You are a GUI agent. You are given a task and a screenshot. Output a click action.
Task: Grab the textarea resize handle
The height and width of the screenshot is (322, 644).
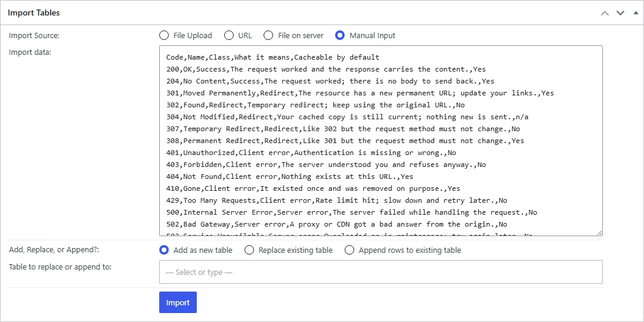point(600,233)
